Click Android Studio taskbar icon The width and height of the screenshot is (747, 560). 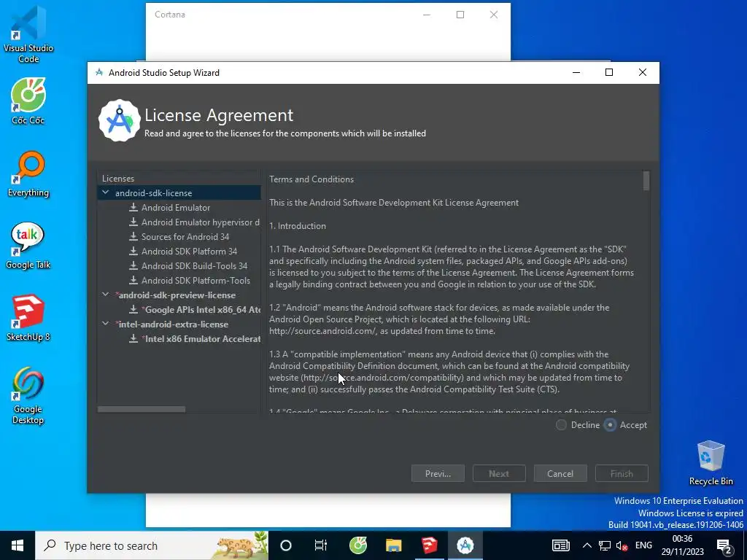click(x=465, y=545)
